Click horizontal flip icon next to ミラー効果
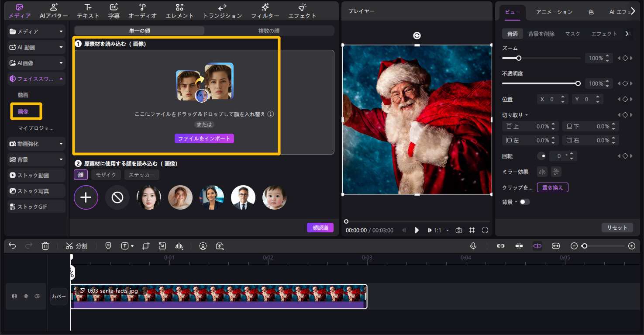Screen dimensions: 644x335 542,171
